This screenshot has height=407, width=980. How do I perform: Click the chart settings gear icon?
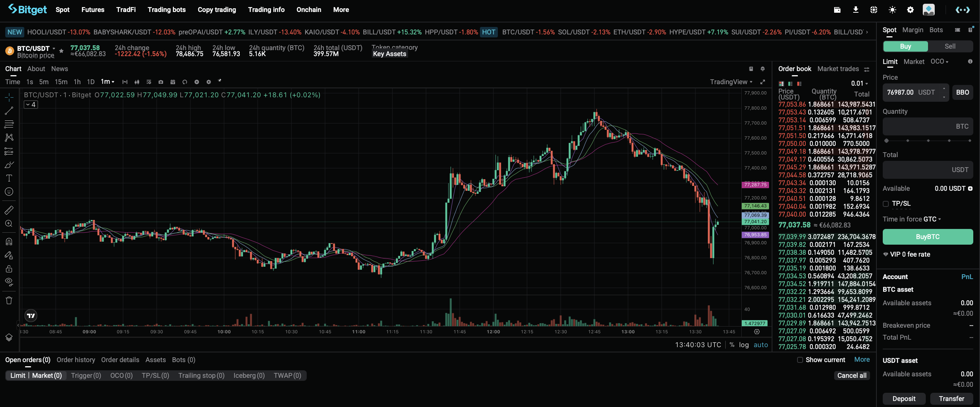pos(208,82)
